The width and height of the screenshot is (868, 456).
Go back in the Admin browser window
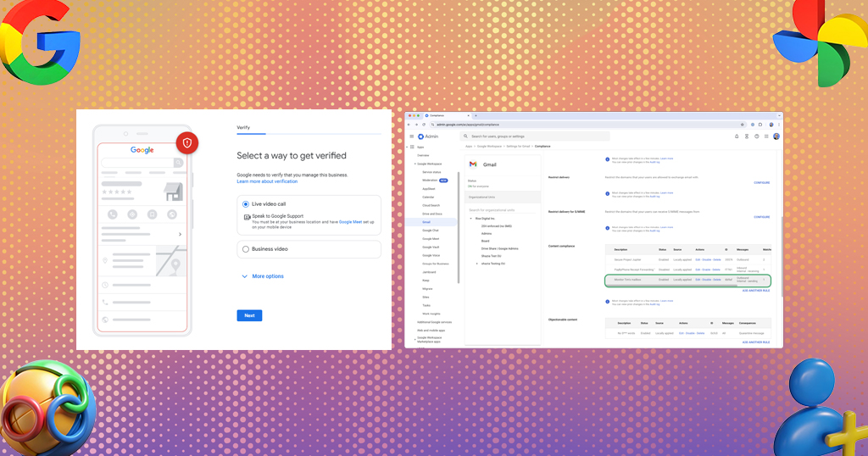(409, 125)
